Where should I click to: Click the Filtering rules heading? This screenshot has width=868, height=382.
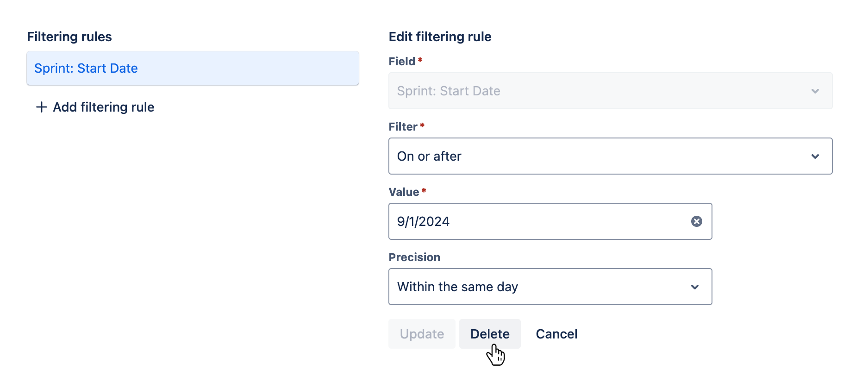click(x=69, y=37)
